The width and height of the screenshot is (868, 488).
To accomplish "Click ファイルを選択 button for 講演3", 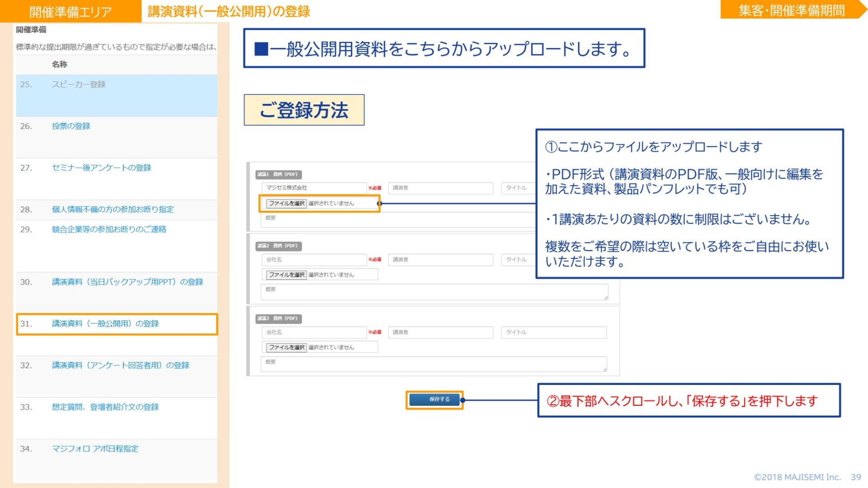I will [x=286, y=347].
